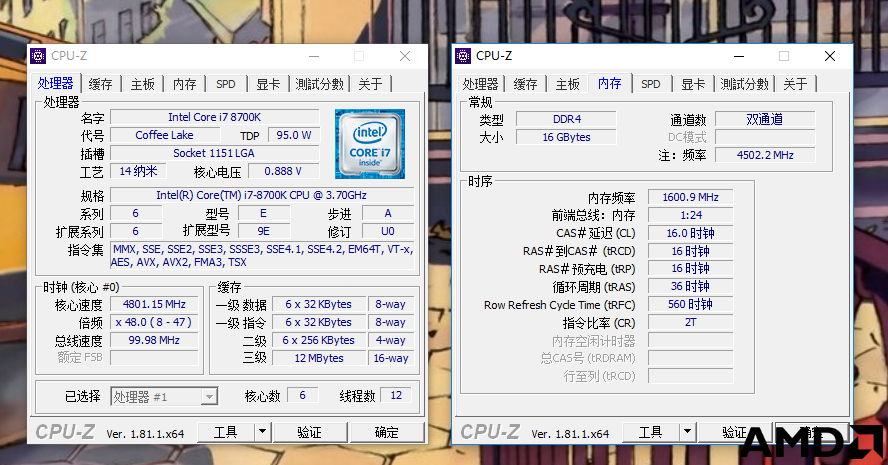Minimize the right CPU-Z window

point(739,56)
